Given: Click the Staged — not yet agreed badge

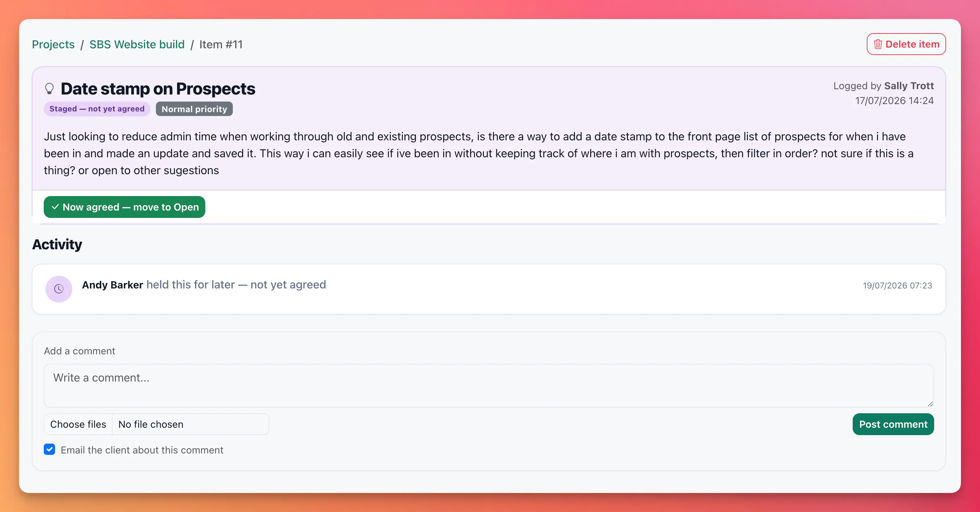Looking at the screenshot, I should [x=97, y=109].
